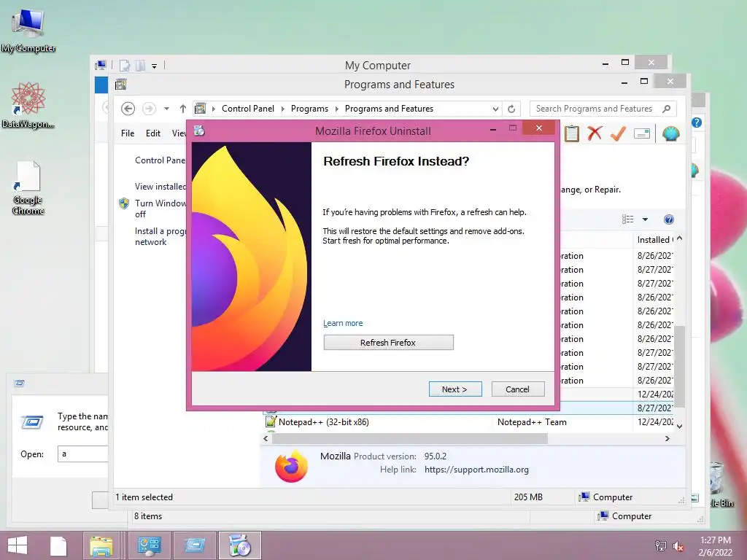Click Programs and Features breadcrumb

[x=390, y=109]
